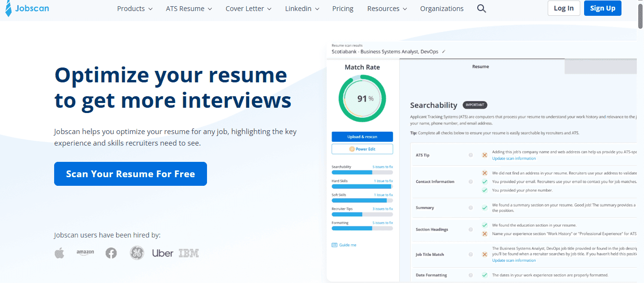Click the red X icon in ATS Tip row

484,155
